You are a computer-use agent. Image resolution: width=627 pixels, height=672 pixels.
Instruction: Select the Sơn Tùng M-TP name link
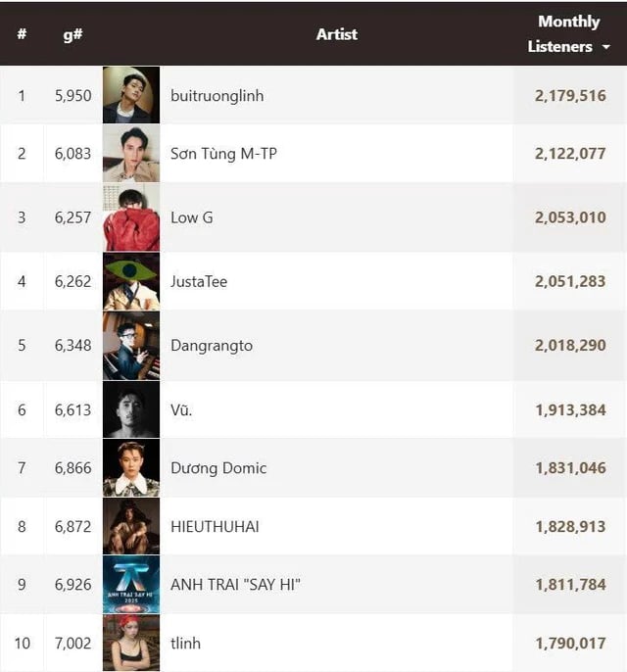pyautogui.click(x=223, y=154)
